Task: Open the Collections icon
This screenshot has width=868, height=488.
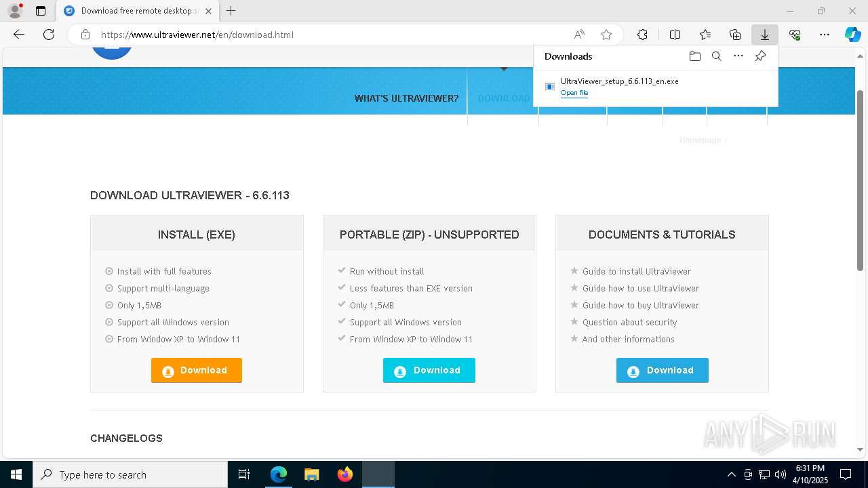Action: click(735, 35)
